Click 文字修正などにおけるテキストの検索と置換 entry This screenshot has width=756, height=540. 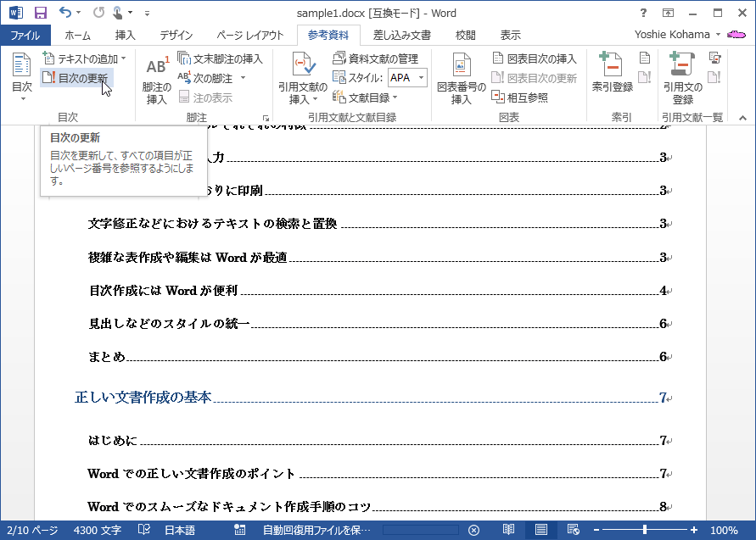coord(213,224)
